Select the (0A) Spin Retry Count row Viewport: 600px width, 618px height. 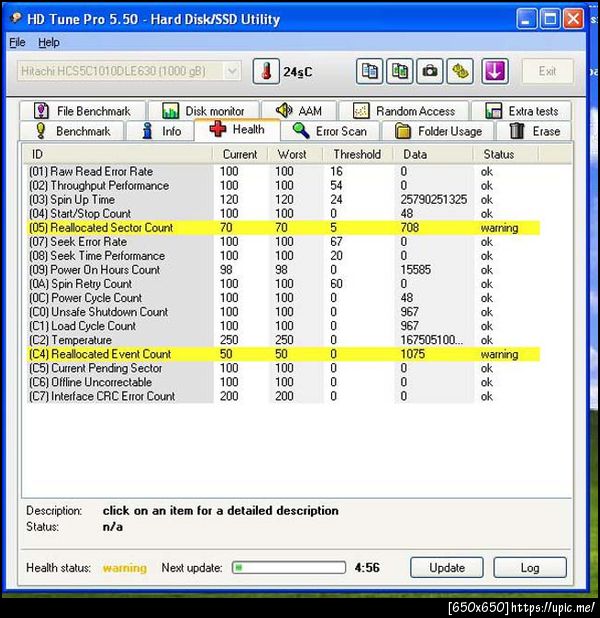pos(283,284)
